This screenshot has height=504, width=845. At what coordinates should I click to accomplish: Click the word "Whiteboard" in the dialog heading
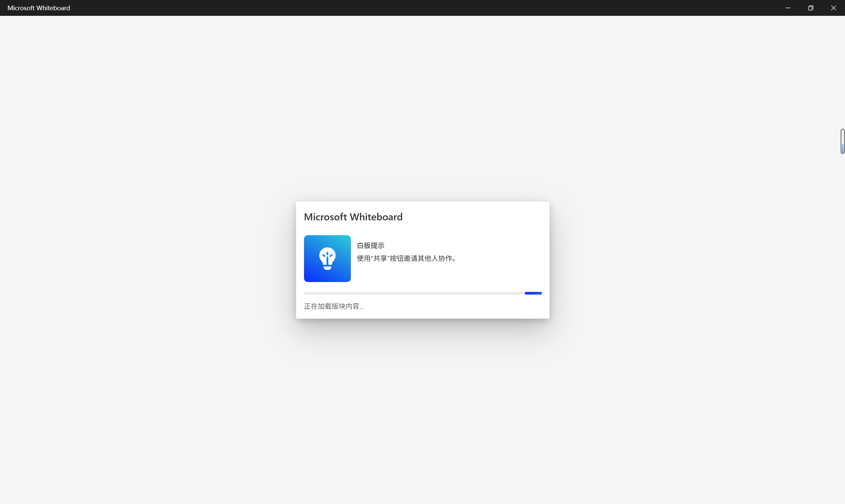click(x=376, y=217)
